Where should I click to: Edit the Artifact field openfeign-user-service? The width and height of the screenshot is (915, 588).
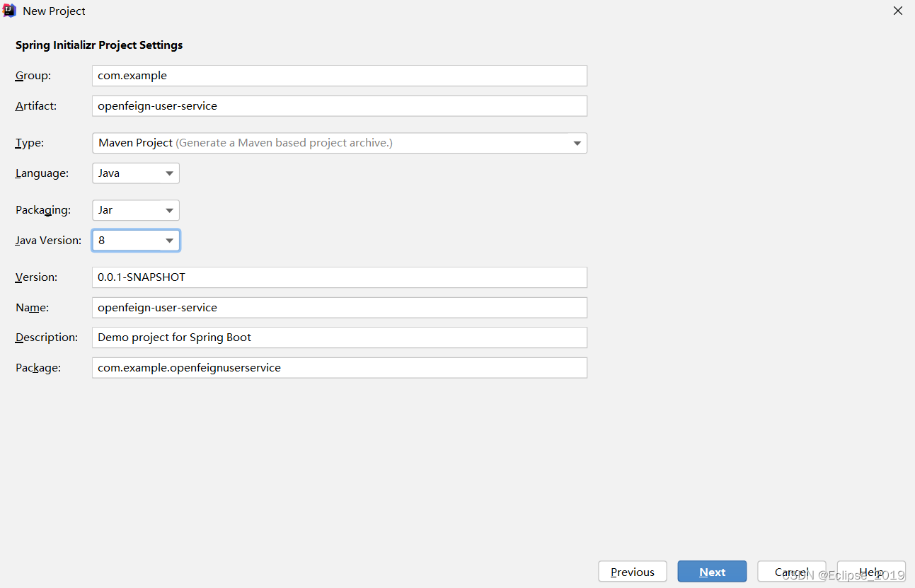pos(340,106)
